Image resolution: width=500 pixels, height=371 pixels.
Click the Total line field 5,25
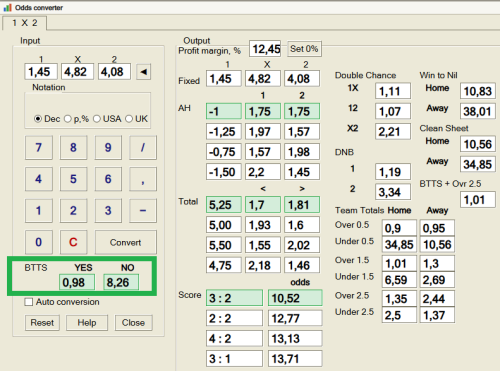(x=224, y=205)
